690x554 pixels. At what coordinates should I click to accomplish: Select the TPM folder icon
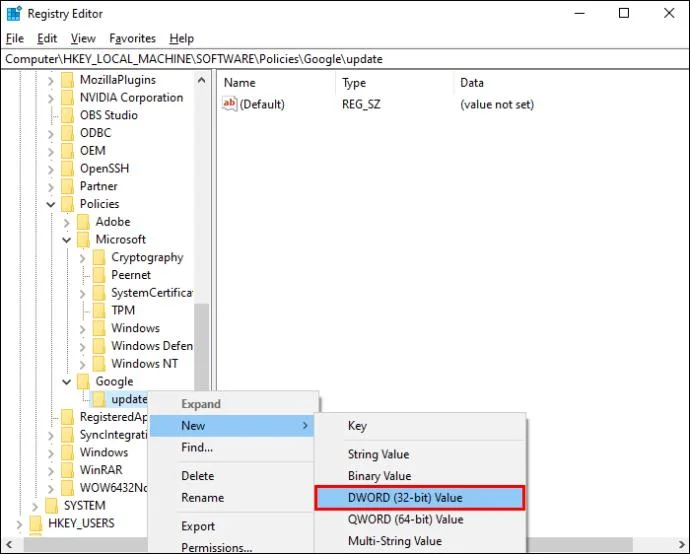click(x=99, y=311)
